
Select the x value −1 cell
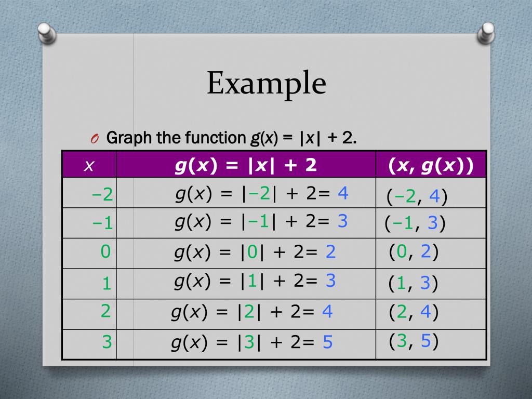coord(89,223)
